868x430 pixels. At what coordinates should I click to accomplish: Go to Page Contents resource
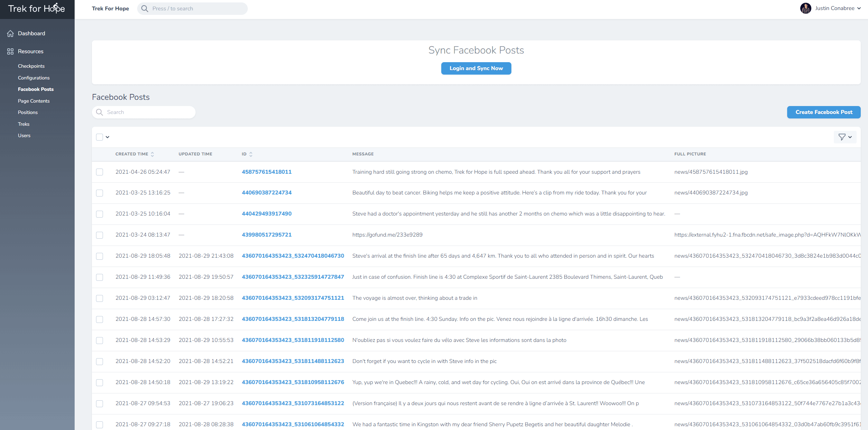click(34, 101)
